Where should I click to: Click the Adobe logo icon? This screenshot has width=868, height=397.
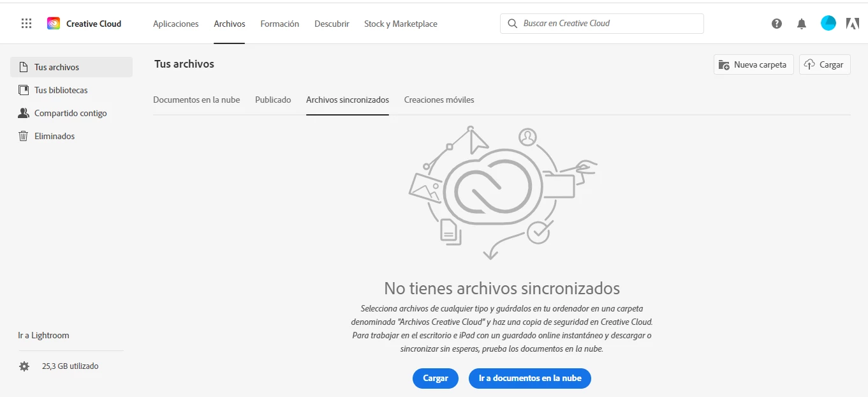tap(852, 24)
